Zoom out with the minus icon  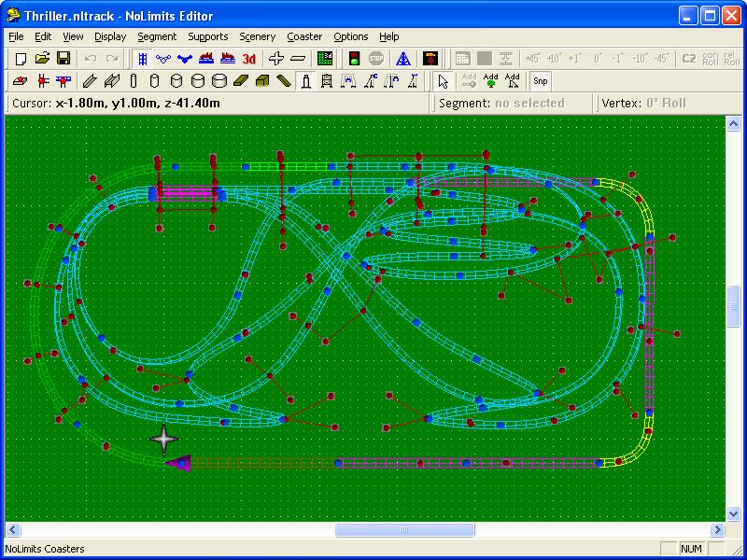click(x=298, y=59)
